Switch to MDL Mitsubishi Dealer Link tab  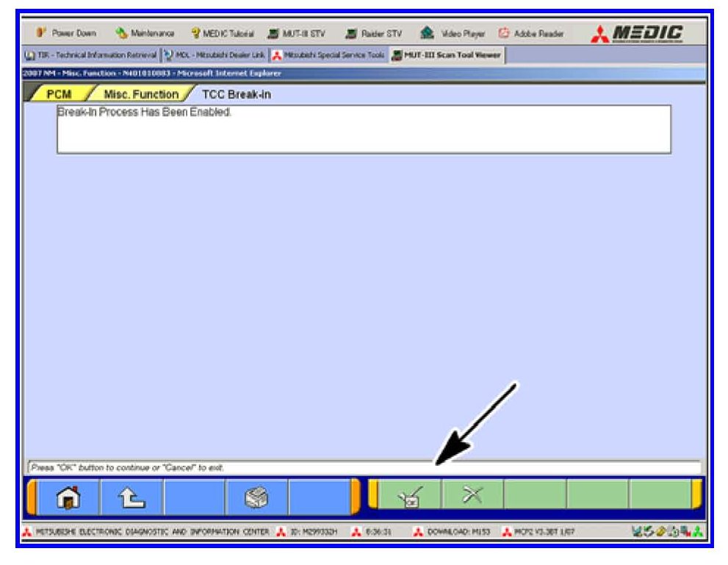[x=213, y=56]
